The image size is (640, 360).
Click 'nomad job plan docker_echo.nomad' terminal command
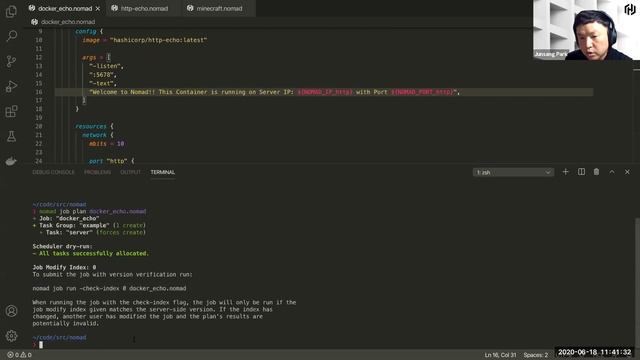click(93, 211)
